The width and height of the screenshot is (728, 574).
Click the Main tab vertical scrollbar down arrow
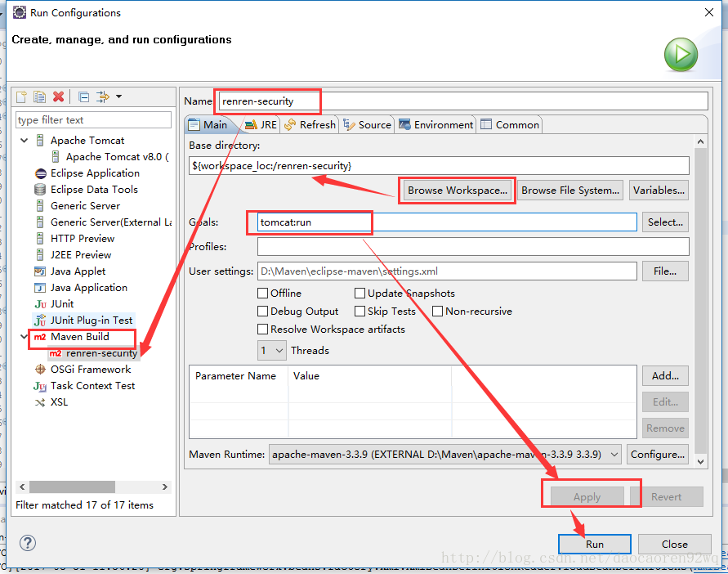pos(700,462)
